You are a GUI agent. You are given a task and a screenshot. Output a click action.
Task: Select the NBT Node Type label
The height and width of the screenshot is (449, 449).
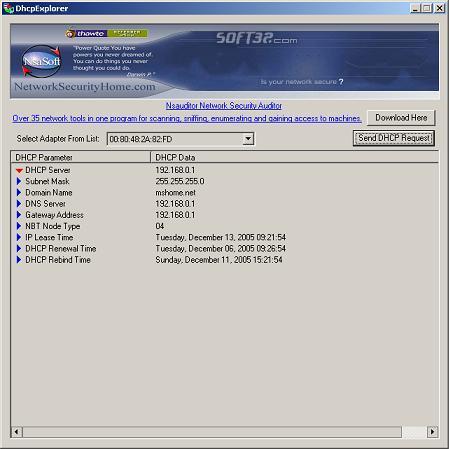[53, 226]
